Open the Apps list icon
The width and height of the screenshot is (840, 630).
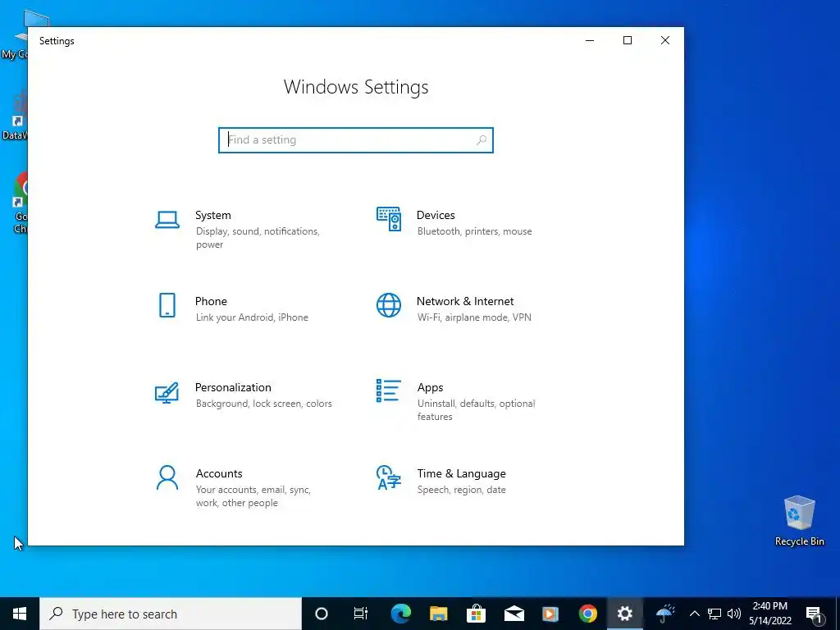pos(388,390)
